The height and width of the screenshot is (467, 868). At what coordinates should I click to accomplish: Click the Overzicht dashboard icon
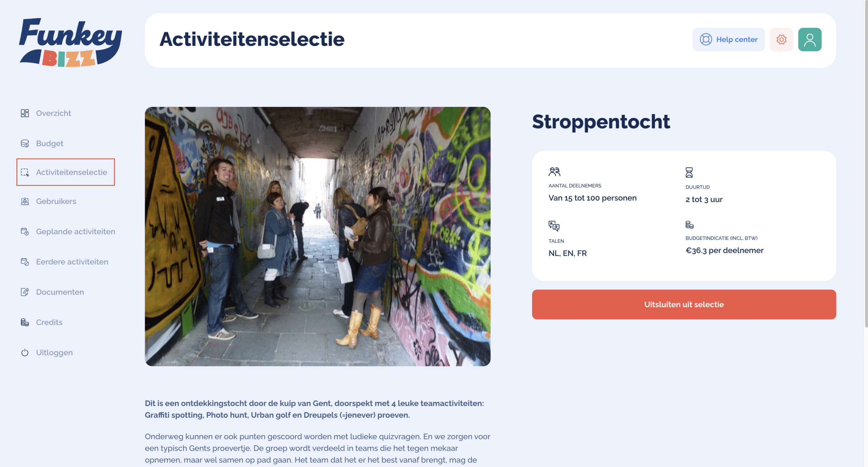pyautogui.click(x=25, y=113)
